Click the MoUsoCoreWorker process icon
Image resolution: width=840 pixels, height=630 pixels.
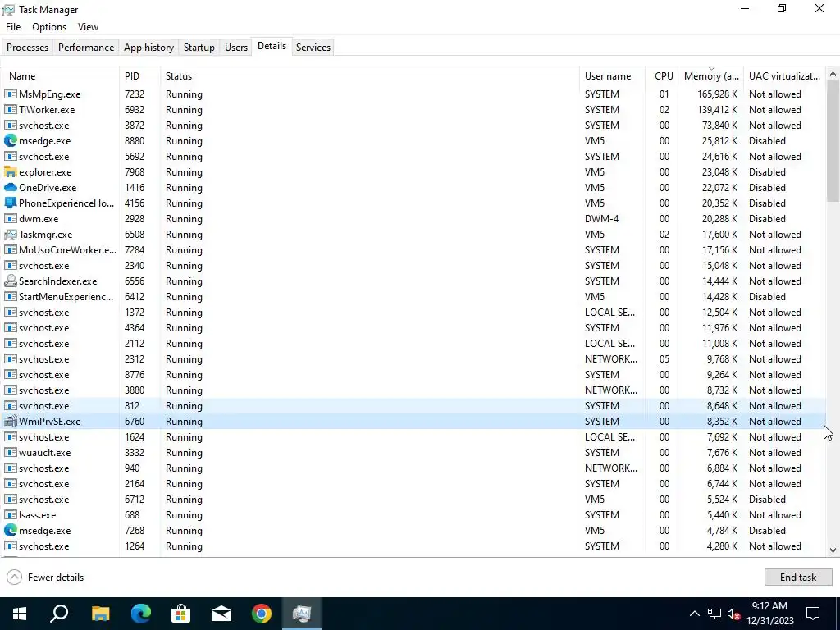pos(10,250)
